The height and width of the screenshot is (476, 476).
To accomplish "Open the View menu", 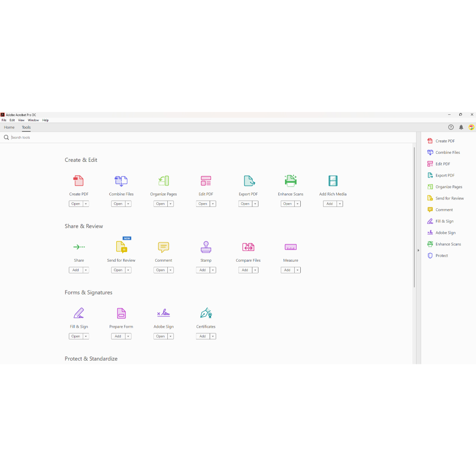I will click(21, 120).
